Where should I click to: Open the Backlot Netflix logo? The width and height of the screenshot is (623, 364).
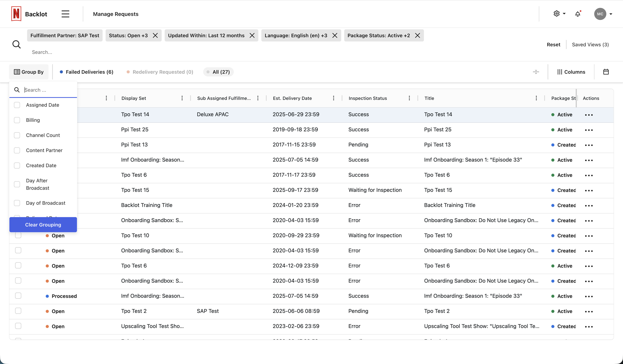click(16, 14)
